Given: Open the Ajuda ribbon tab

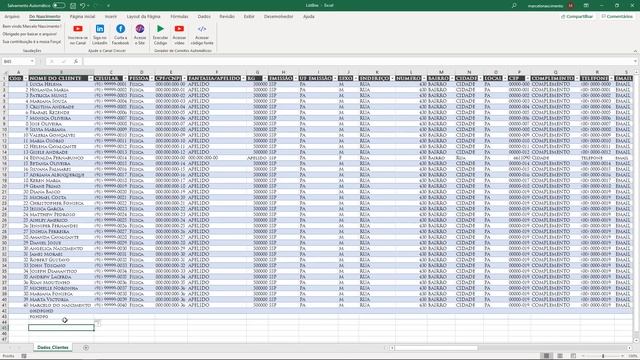Looking at the screenshot, I should 309,16.
